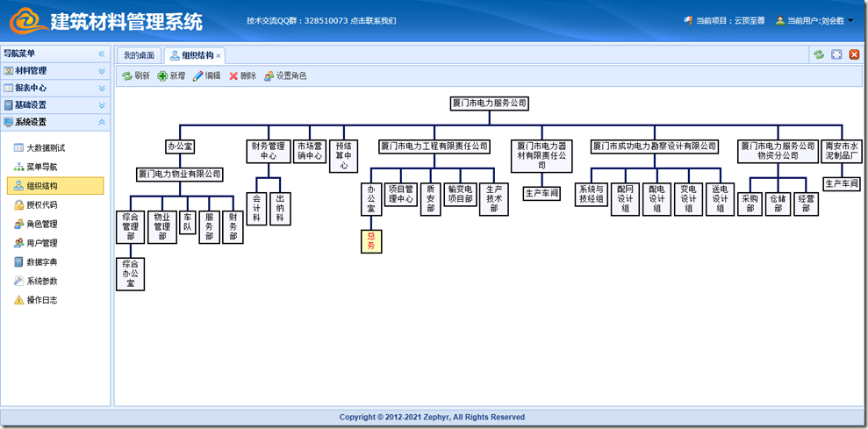Close the 组织结构 tab
This screenshot has width=868, height=429.
219,56
